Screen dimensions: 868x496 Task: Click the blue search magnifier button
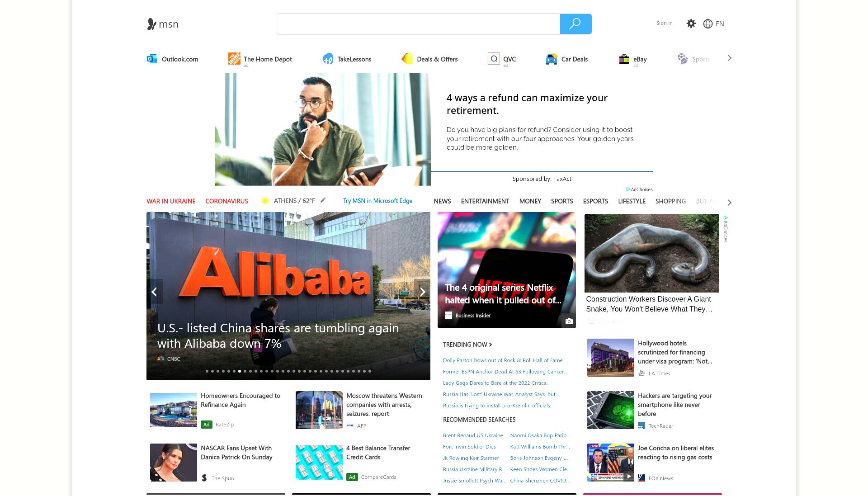[x=576, y=24]
